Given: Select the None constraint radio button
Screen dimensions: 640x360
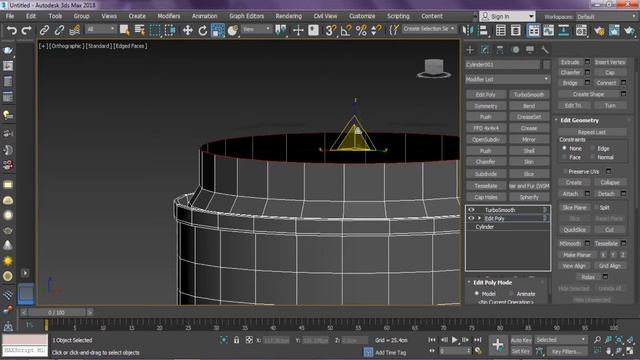Looking at the screenshot, I should (564, 148).
